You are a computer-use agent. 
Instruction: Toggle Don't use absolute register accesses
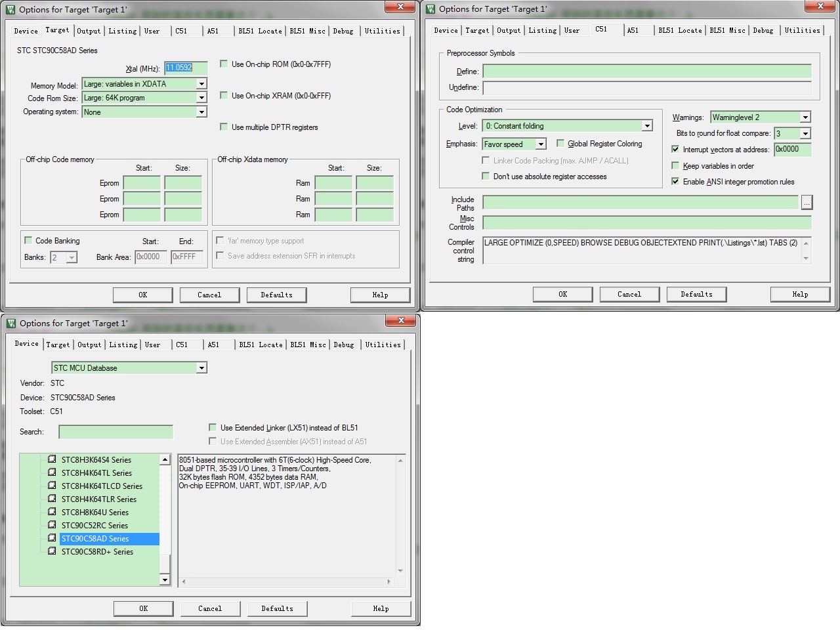point(486,176)
